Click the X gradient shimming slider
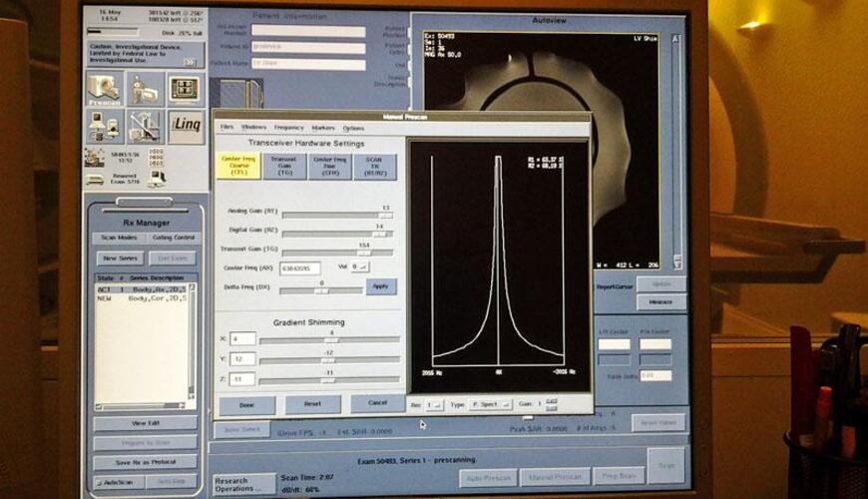 329,340
